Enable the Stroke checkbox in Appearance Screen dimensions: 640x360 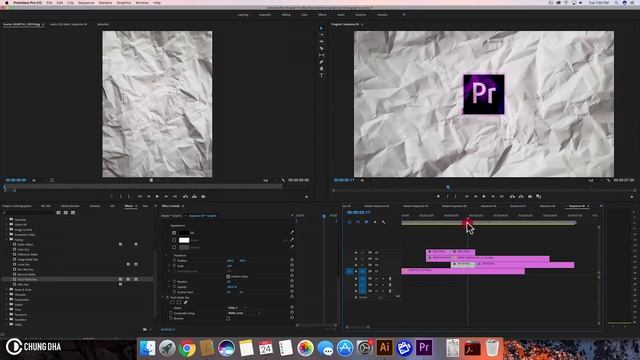(174, 240)
